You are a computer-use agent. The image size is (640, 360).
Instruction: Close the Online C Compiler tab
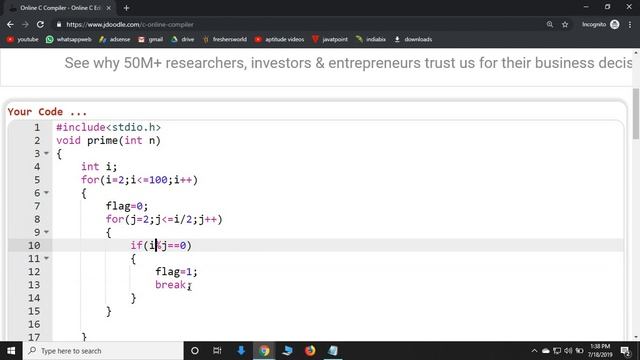tap(109, 8)
